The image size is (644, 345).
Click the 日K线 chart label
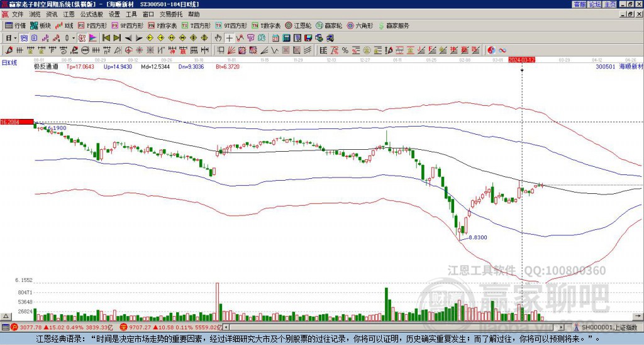(9, 63)
